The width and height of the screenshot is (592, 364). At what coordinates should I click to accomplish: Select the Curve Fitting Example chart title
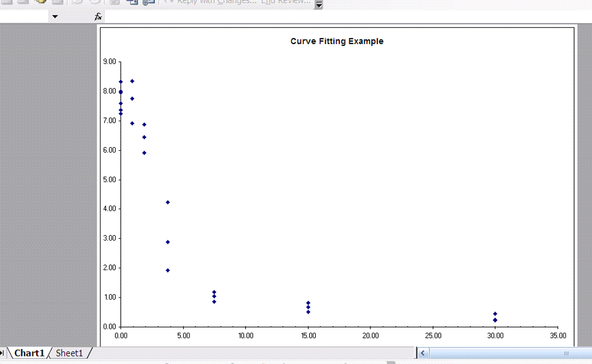pyautogui.click(x=337, y=41)
